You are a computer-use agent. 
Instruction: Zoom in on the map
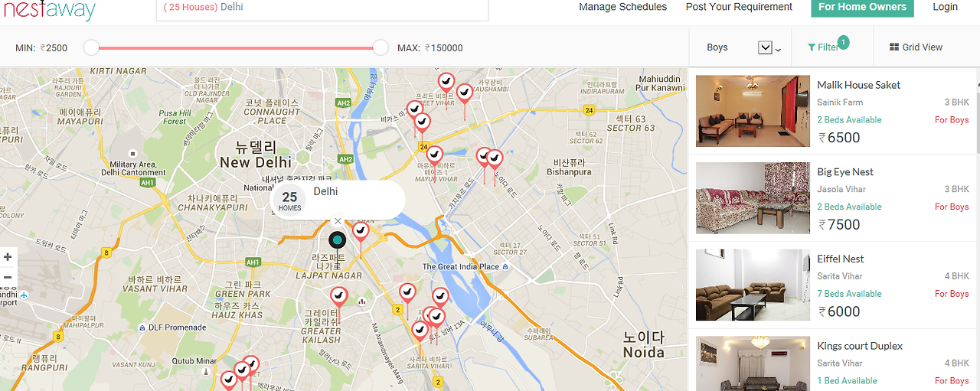[8, 257]
